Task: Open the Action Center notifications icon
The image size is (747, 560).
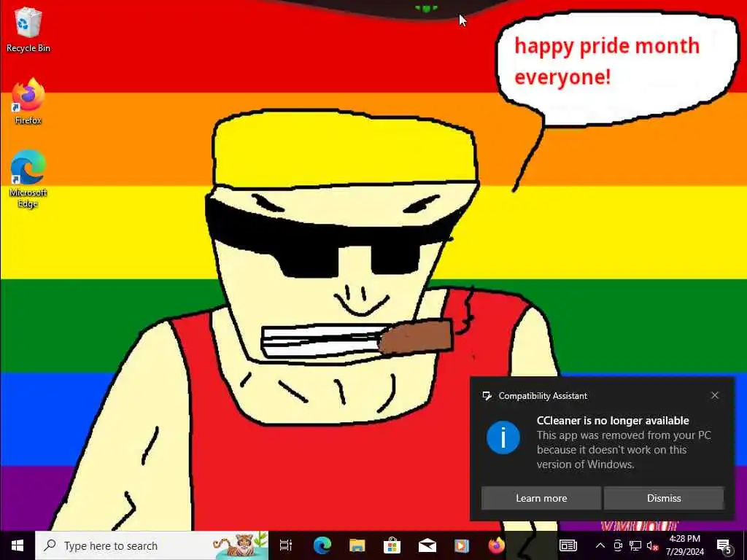Action: [724, 545]
